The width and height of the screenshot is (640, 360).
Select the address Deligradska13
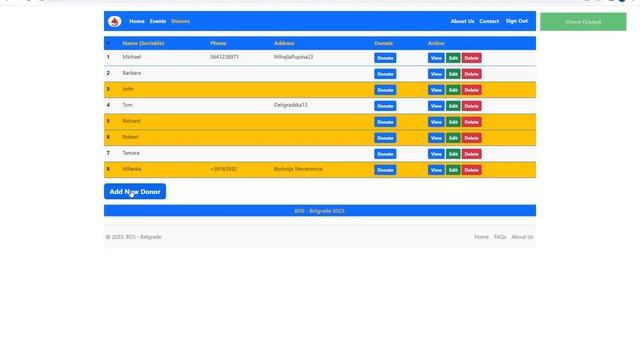(x=291, y=105)
